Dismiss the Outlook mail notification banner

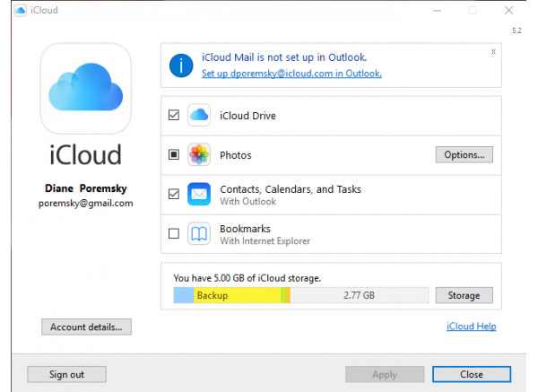coord(493,52)
